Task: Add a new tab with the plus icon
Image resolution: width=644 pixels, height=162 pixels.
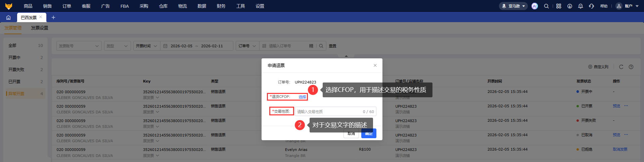Action: click(53, 17)
